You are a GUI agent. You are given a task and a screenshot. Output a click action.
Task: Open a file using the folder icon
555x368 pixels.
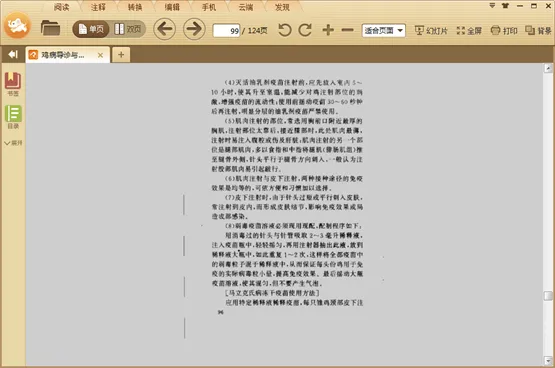pyautogui.click(x=50, y=28)
